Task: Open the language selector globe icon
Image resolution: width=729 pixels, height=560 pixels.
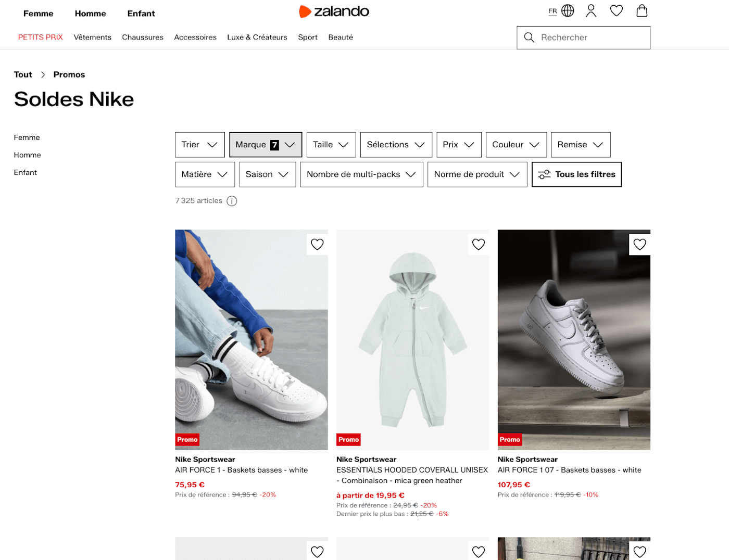Action: click(x=567, y=10)
